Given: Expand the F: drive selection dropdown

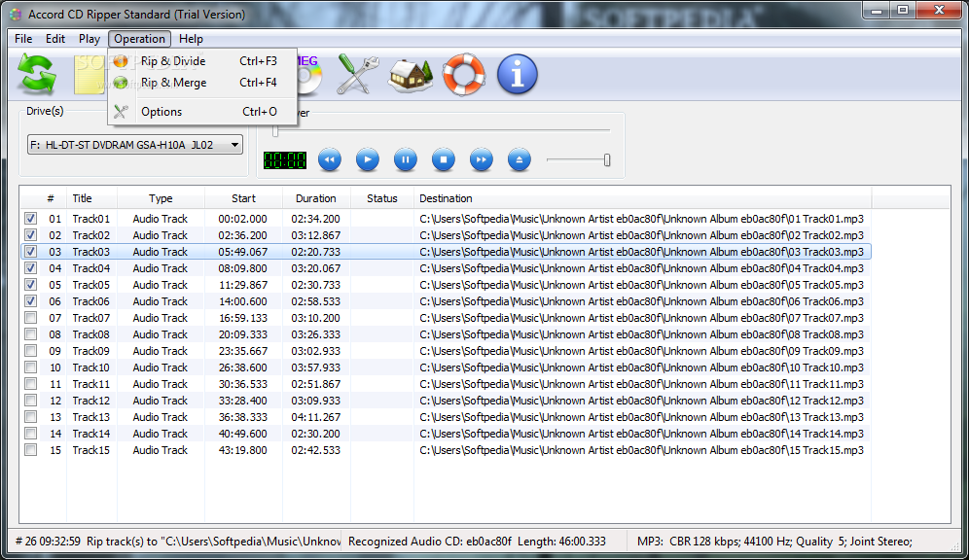Looking at the screenshot, I should [234, 145].
